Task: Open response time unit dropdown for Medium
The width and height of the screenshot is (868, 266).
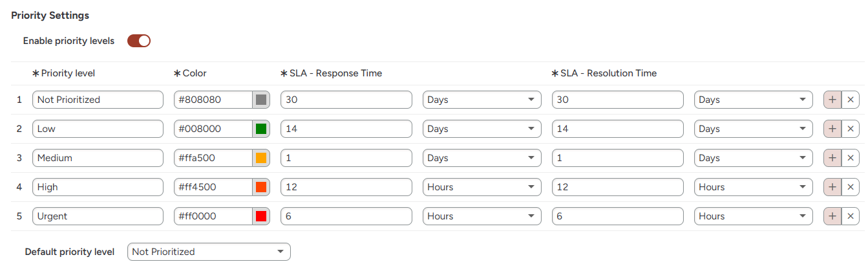Action: click(482, 158)
